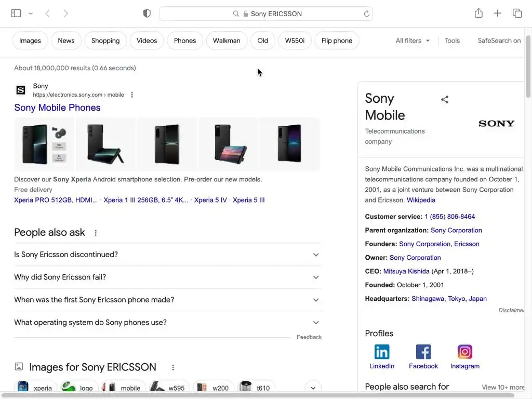This screenshot has width=532, height=399.
Task: Expand 'When was the first Sony Ericsson phone made?'
Action: 168,300
